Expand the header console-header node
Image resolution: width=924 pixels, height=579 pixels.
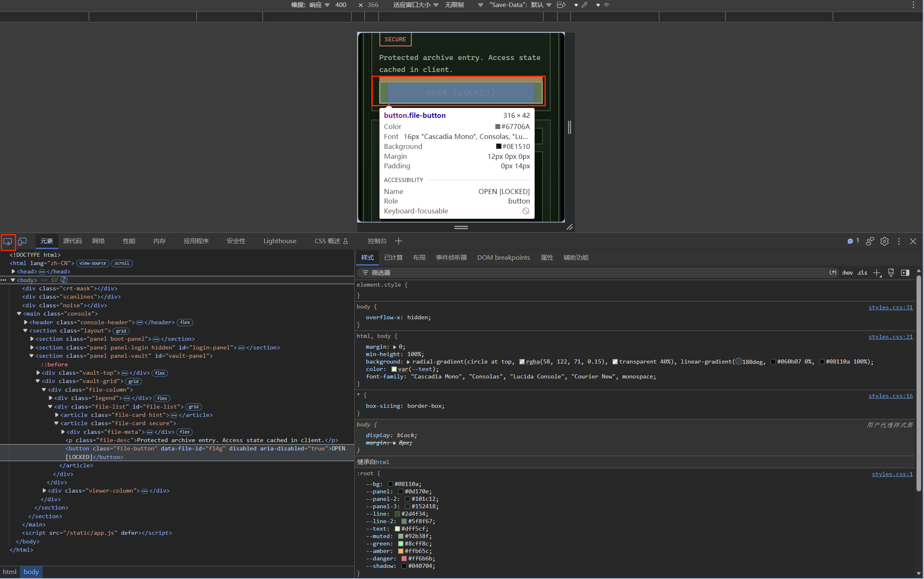(26, 323)
